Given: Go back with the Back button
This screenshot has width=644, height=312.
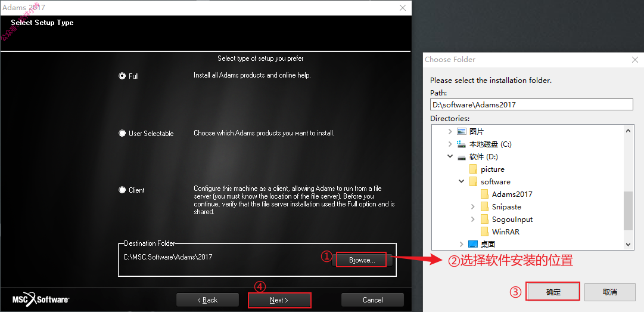Looking at the screenshot, I should point(207,299).
